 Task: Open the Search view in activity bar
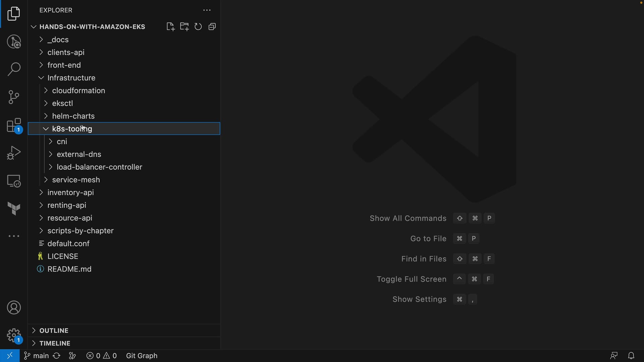[14, 69]
